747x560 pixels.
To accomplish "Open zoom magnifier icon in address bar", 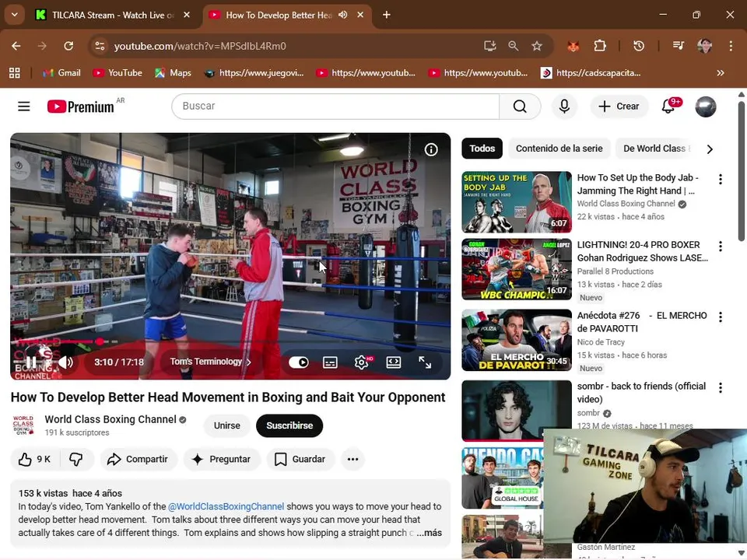I will coord(513,46).
